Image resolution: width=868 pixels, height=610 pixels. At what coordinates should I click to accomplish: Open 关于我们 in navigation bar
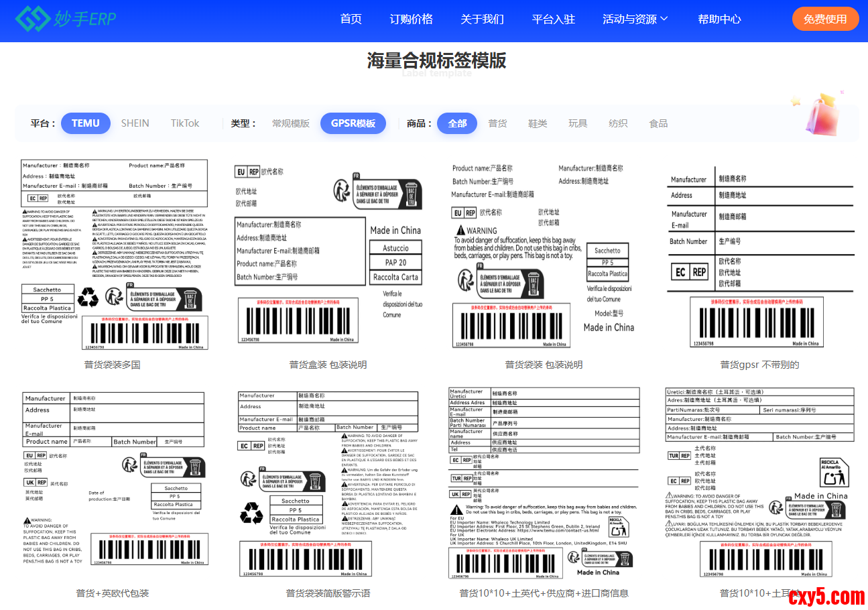tap(482, 19)
